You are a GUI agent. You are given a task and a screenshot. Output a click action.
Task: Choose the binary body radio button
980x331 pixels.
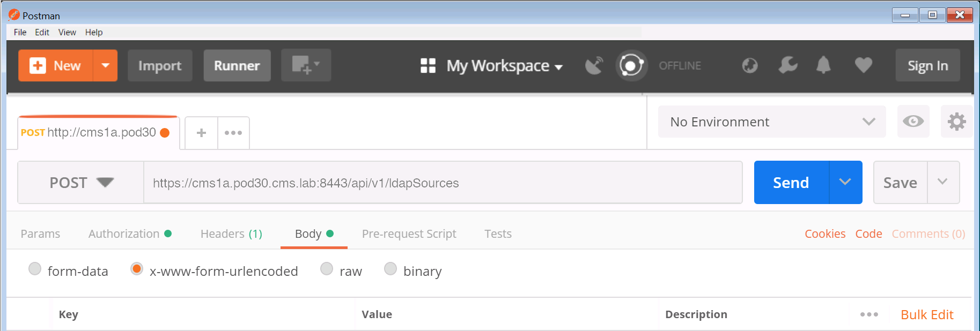point(390,269)
